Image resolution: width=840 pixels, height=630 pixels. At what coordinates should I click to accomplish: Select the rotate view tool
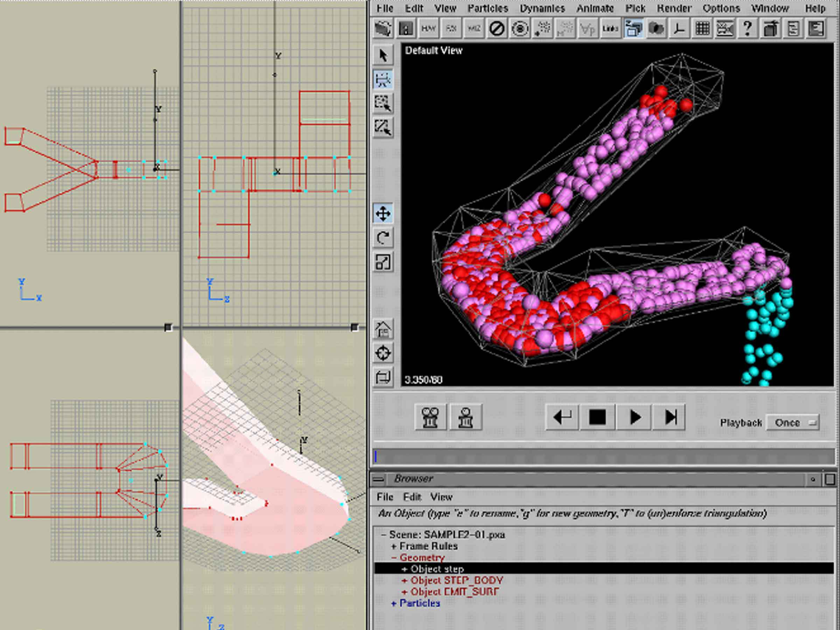click(383, 238)
